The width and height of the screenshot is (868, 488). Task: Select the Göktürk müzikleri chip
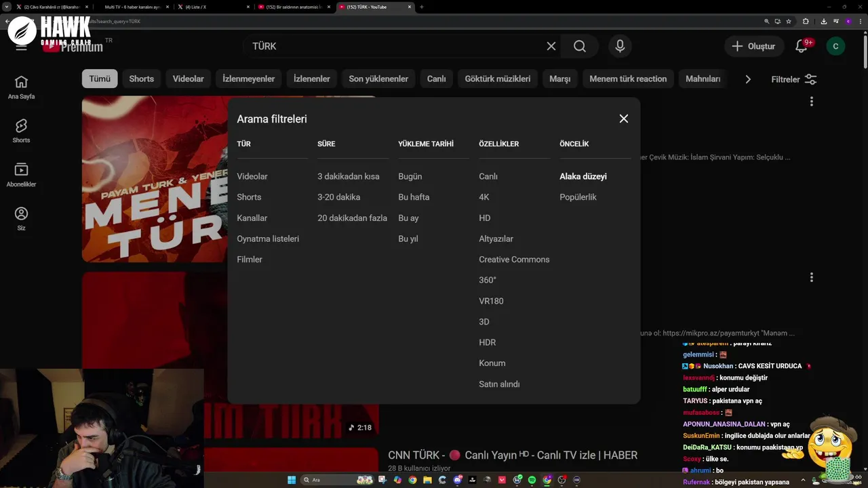point(498,79)
